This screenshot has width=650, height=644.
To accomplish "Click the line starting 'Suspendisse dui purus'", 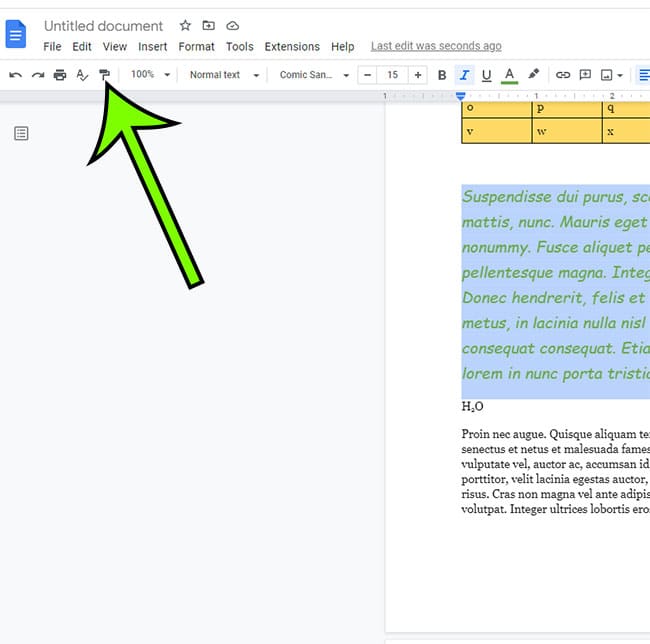I will (x=555, y=197).
